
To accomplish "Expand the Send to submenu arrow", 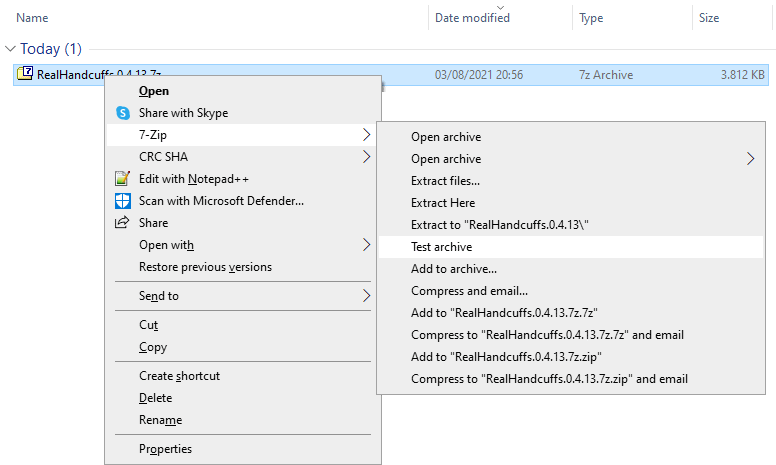I will tap(366, 296).
